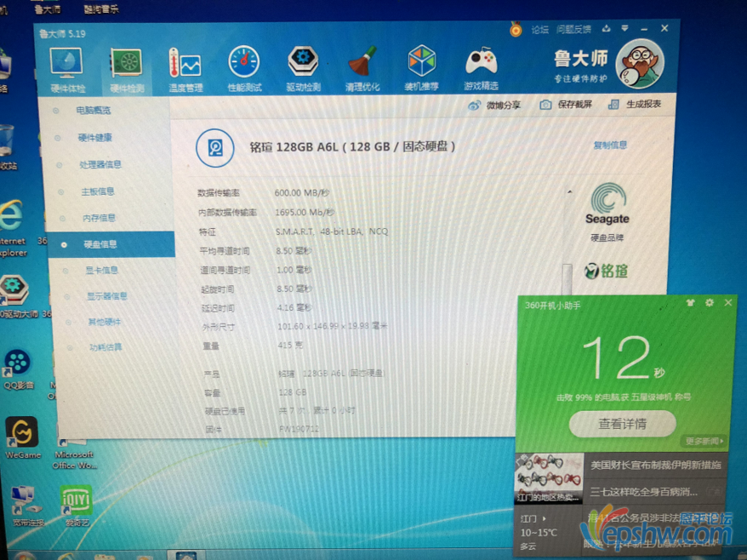
Task: Open 温度管理 temperature management icon
Action: [x=185, y=70]
